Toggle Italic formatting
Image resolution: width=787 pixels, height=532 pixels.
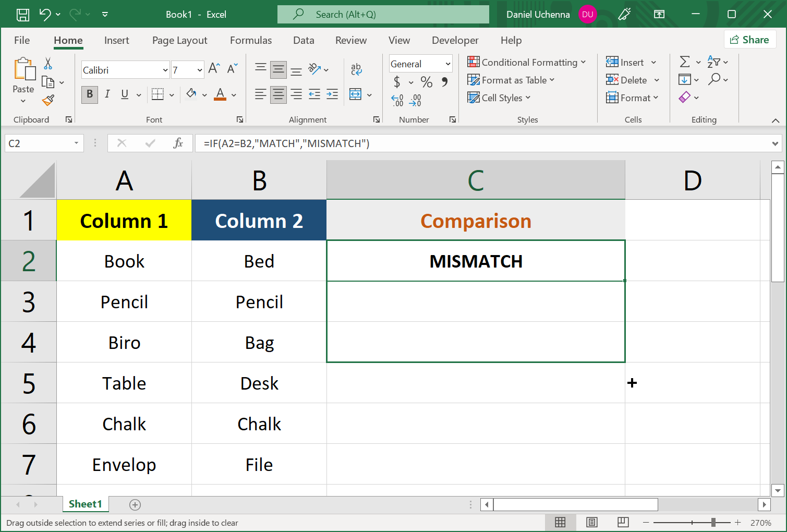(107, 94)
